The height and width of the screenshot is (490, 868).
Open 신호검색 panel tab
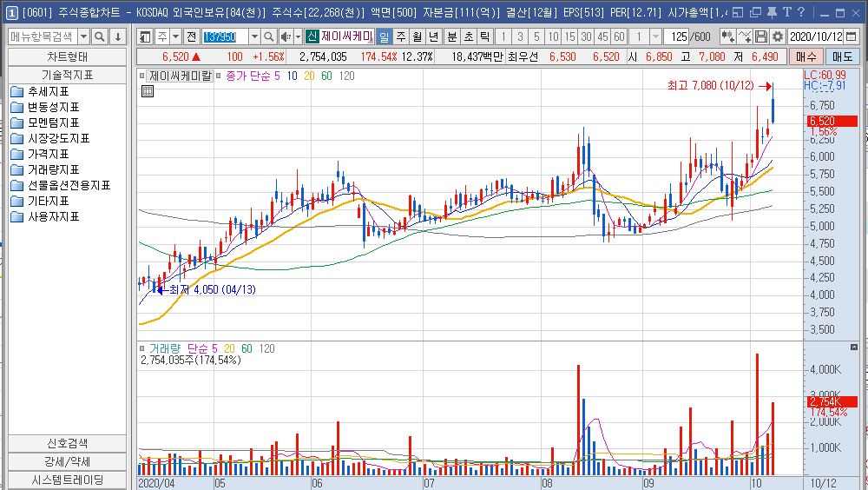(x=68, y=443)
